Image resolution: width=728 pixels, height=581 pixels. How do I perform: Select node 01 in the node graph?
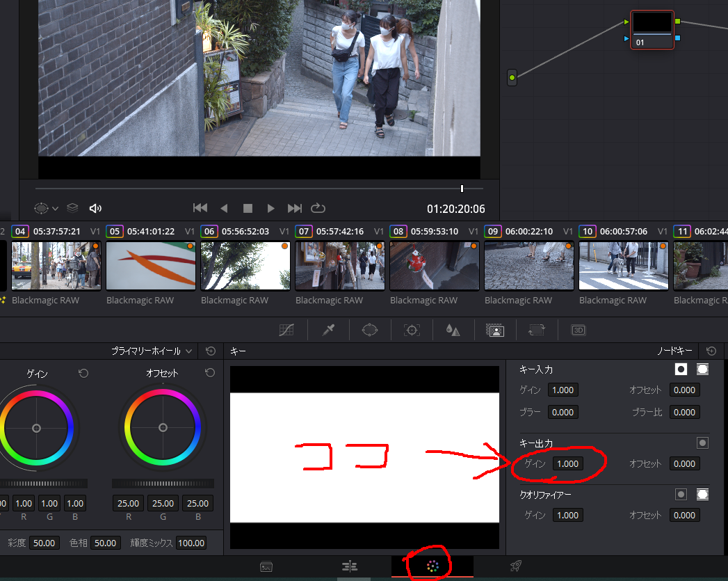tap(652, 30)
